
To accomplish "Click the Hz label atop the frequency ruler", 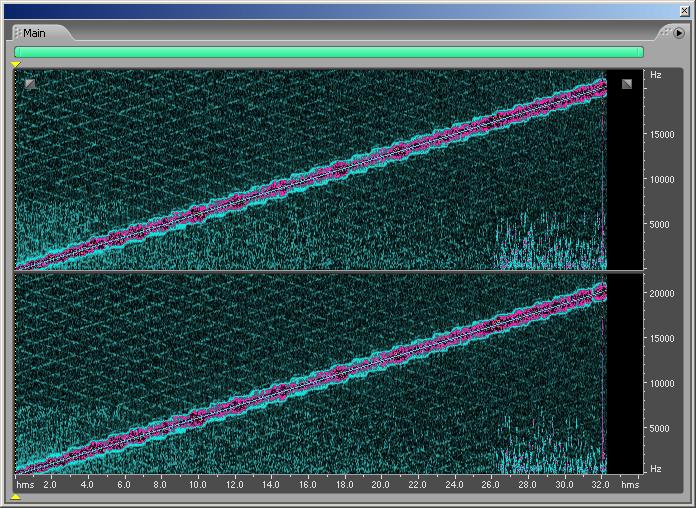I will [x=656, y=75].
